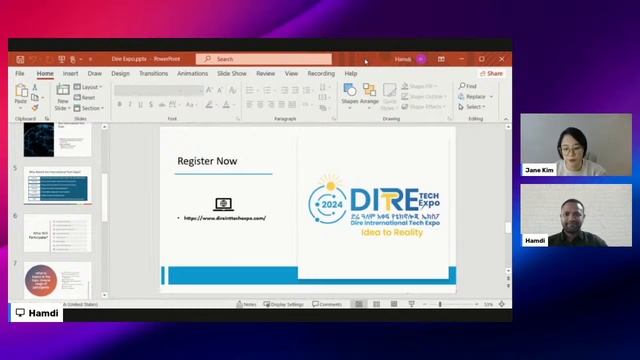The width and height of the screenshot is (640, 360).
Task: Switch to the Animations tab
Action: click(193, 73)
